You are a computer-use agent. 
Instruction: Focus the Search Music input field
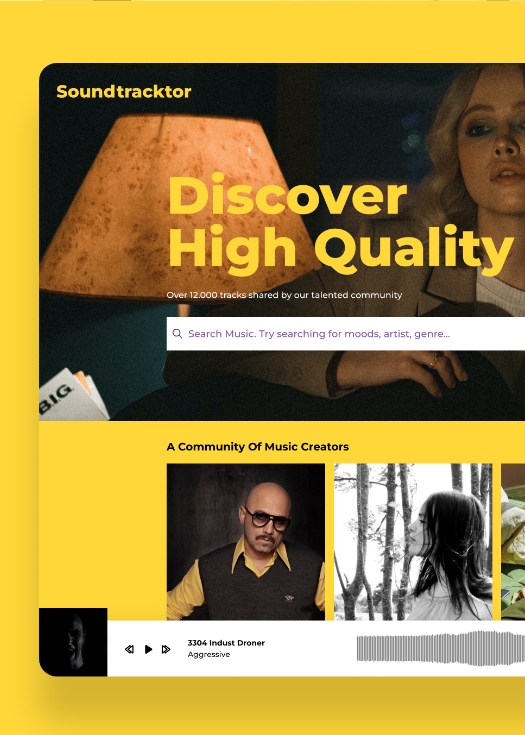coord(346,333)
